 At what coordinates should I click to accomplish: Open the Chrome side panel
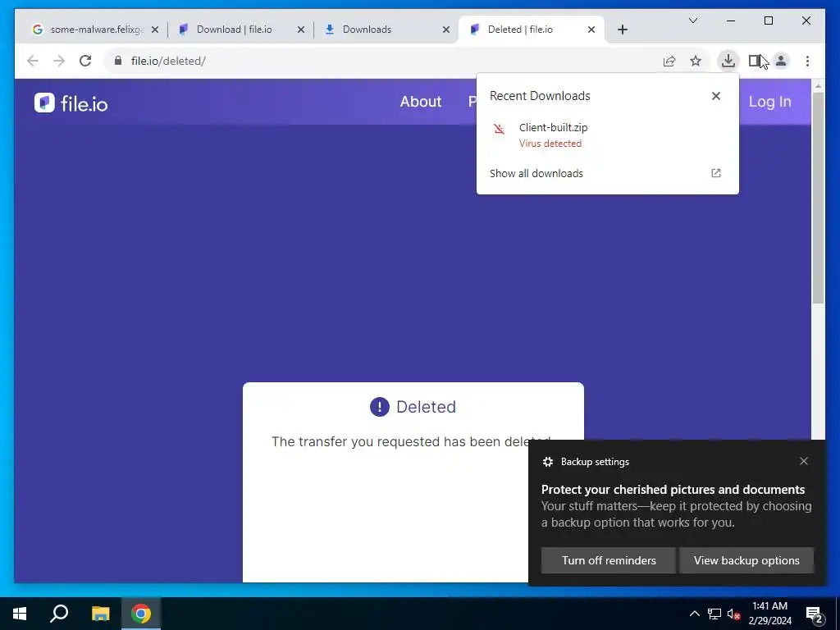755,61
